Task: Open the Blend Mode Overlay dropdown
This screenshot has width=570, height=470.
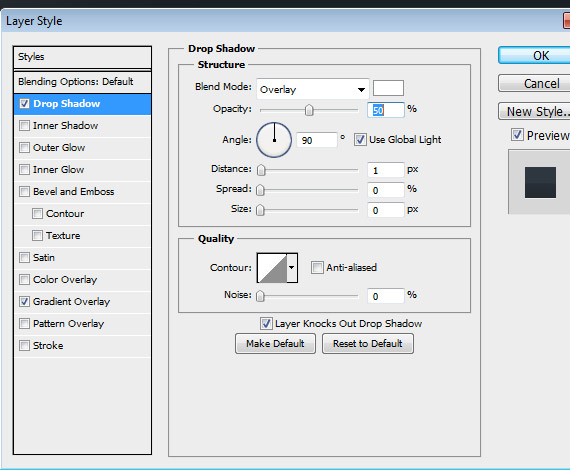Action: click(x=313, y=89)
